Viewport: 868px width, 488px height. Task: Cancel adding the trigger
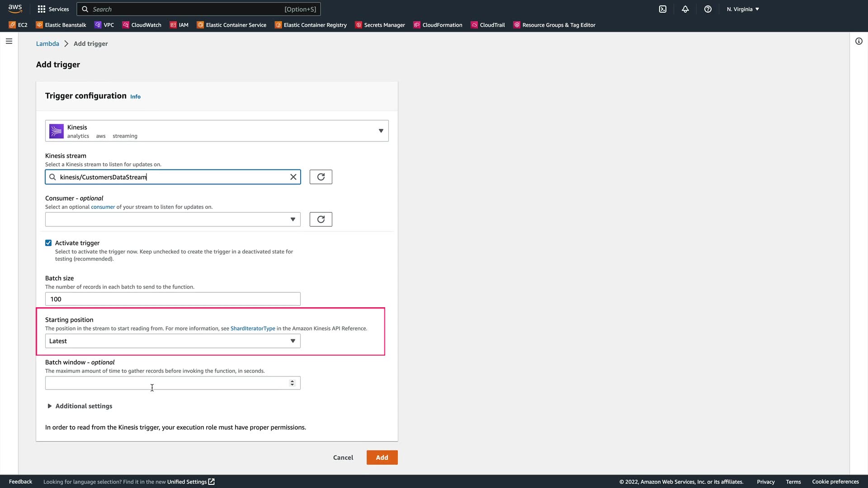point(343,457)
